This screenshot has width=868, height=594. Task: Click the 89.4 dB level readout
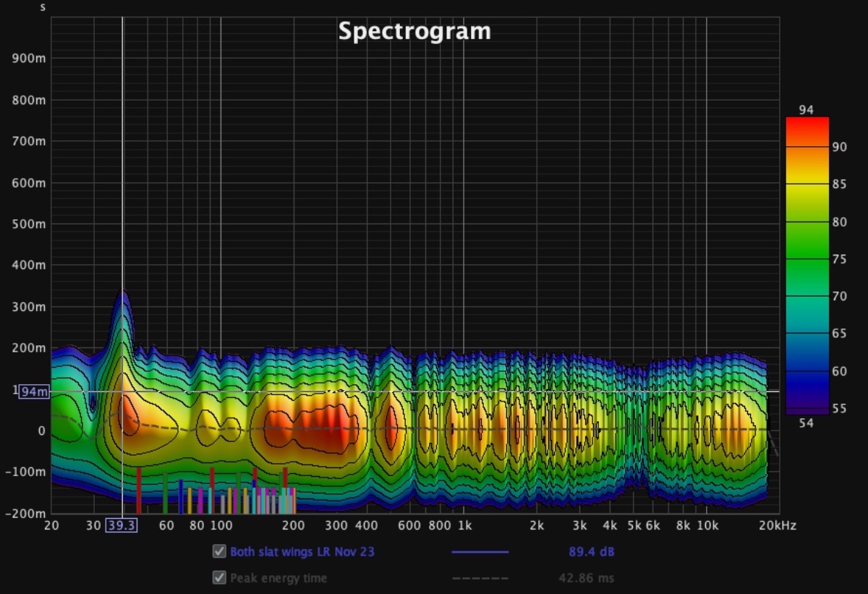pos(591,552)
